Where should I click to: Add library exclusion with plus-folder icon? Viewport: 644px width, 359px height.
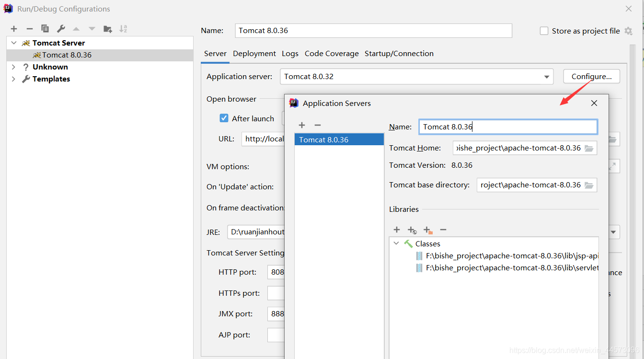(x=428, y=231)
